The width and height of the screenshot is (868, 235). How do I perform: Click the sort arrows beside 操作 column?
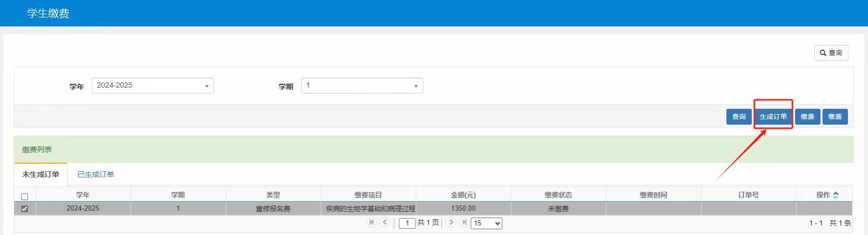point(836,195)
